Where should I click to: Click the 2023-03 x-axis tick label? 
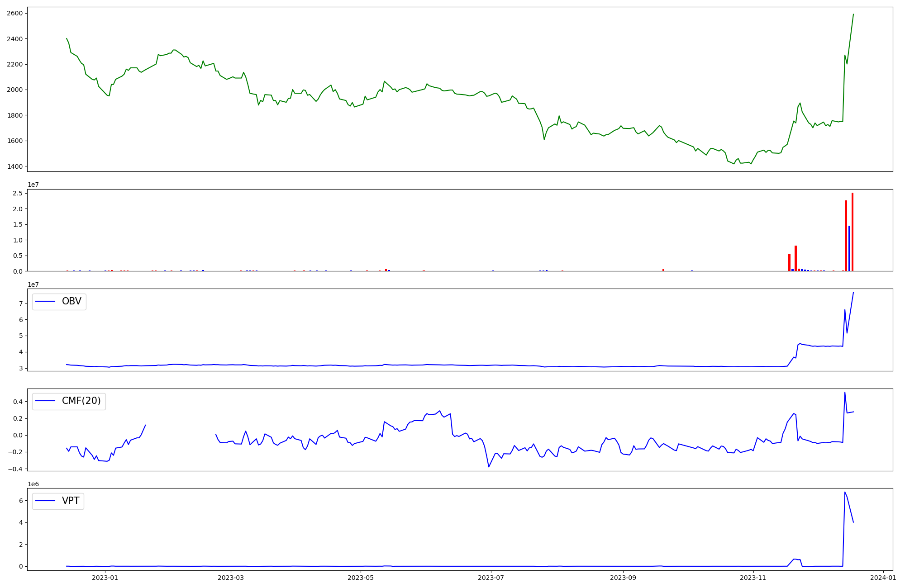pyautogui.click(x=231, y=578)
